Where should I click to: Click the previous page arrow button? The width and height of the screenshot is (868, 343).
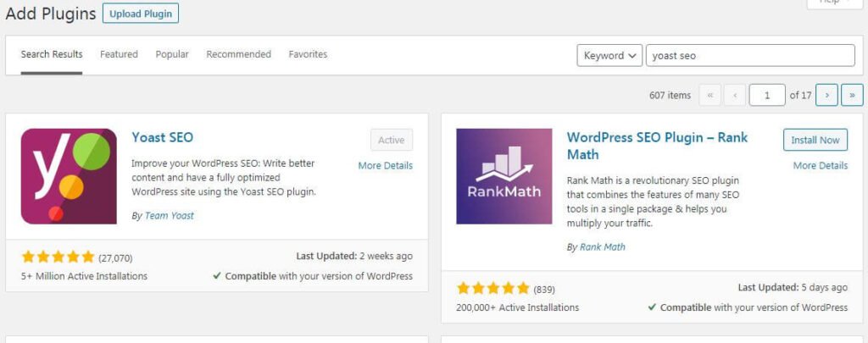pos(735,95)
